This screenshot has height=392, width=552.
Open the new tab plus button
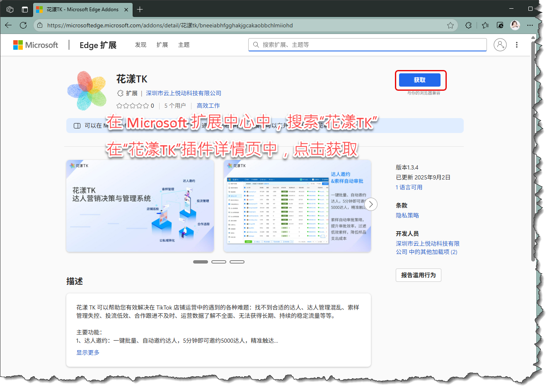(140, 9)
